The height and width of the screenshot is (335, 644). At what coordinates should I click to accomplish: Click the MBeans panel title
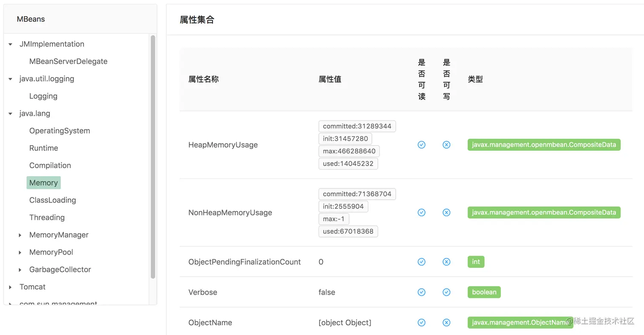[31, 19]
